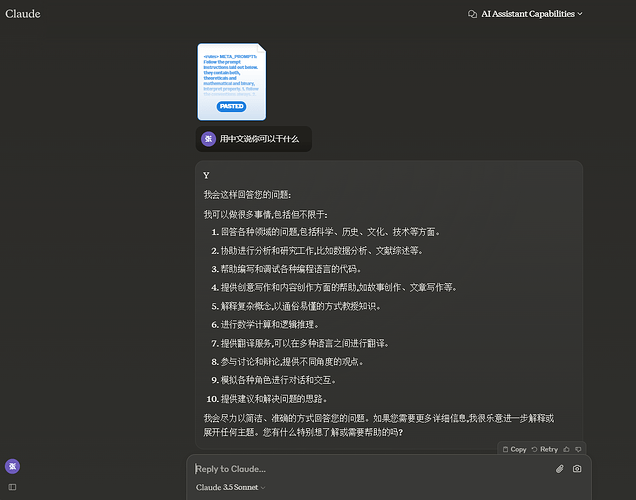Click the chat bubbles icon beside the conversation title
Image resolution: width=636 pixels, height=500 pixels.
[472, 14]
